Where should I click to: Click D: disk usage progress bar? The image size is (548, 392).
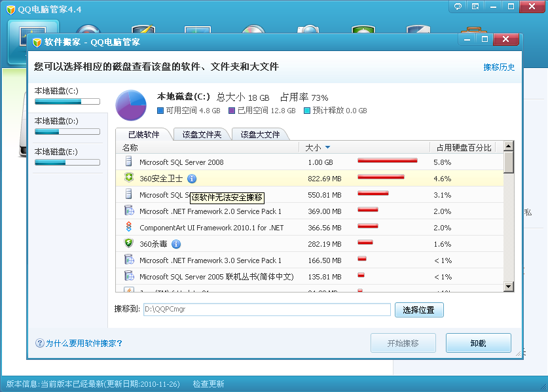coord(67,132)
